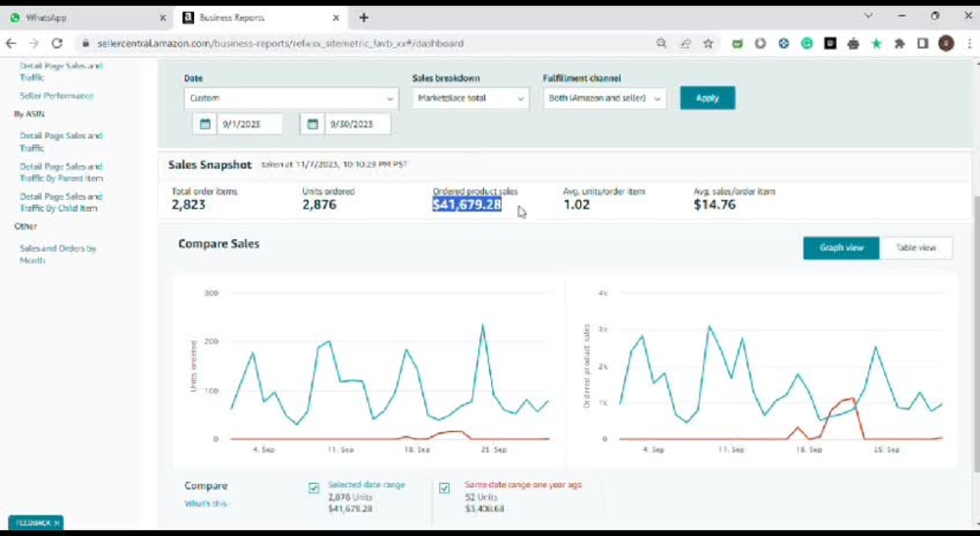This screenshot has height=536, width=980.
Task: Bookmark this page with the star icon
Action: (709, 43)
